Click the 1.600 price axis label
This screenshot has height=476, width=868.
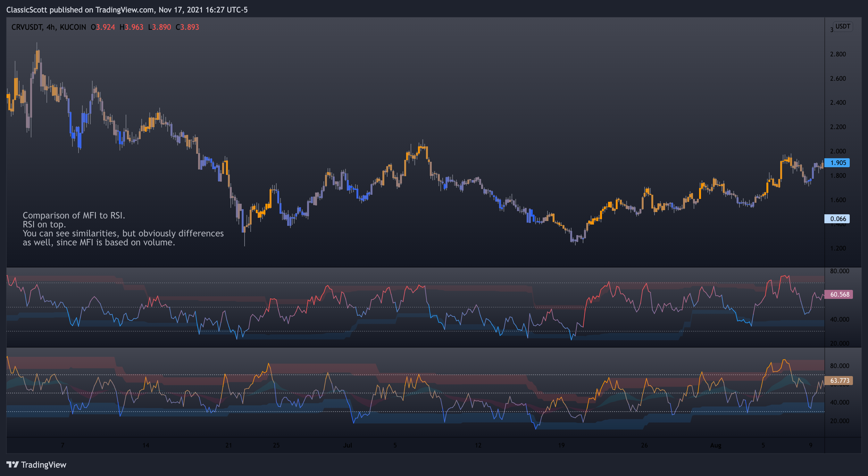coord(838,200)
